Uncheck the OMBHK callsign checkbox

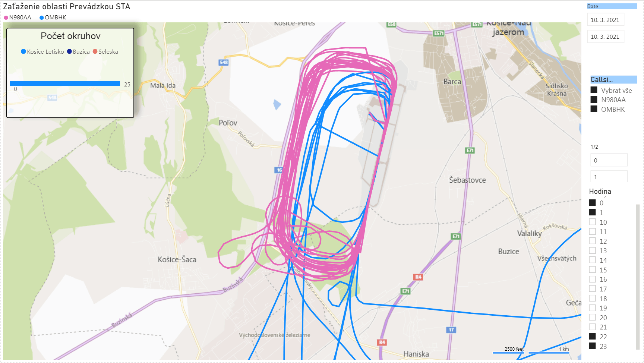(594, 109)
